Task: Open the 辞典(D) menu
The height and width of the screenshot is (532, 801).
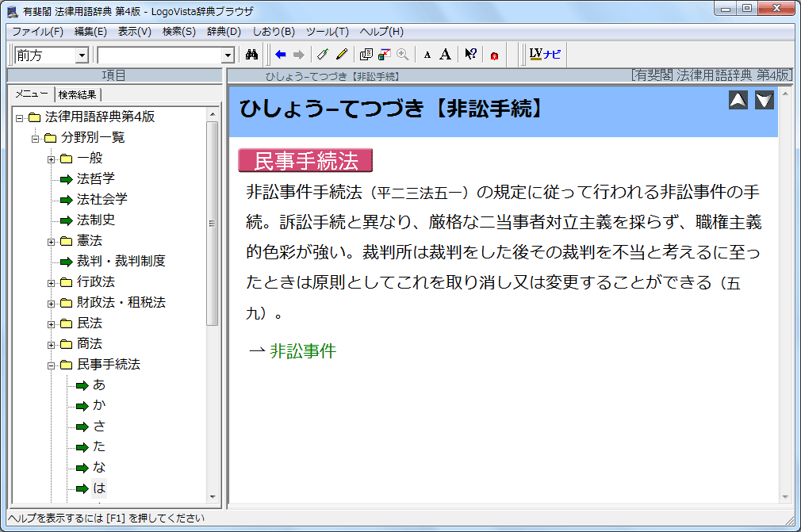Action: [x=224, y=32]
